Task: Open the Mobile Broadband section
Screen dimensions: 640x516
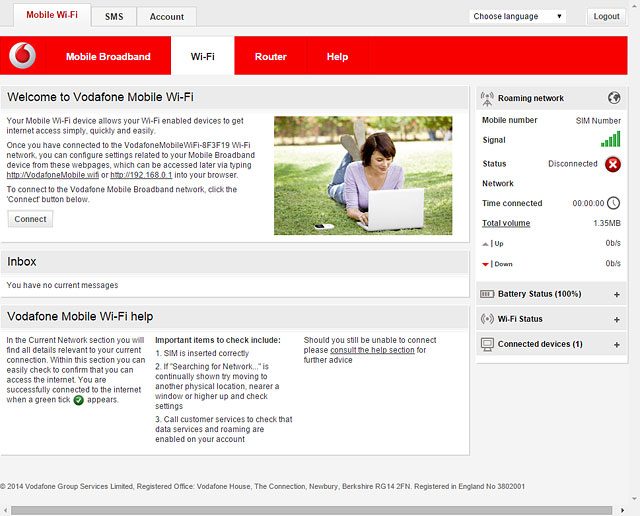Action: [x=109, y=57]
